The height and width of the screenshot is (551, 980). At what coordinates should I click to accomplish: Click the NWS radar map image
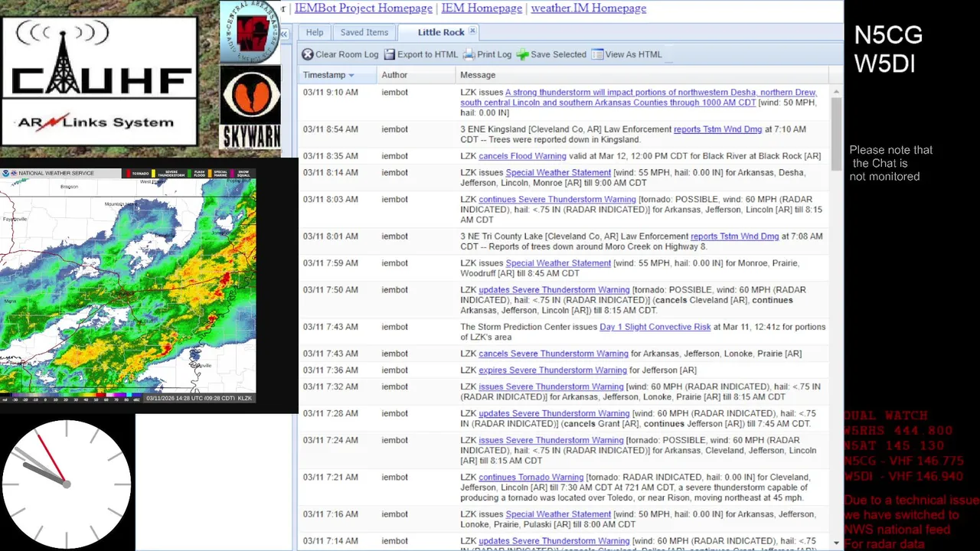pos(128,285)
